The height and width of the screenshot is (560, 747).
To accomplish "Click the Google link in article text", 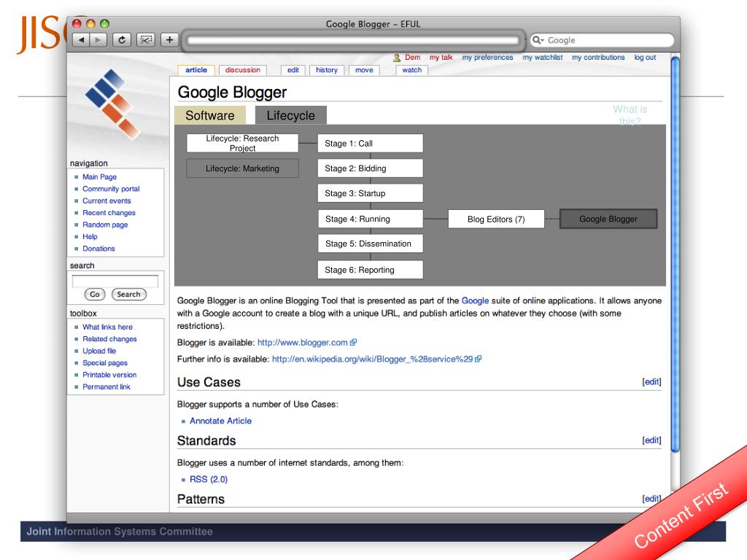I will coord(475,300).
